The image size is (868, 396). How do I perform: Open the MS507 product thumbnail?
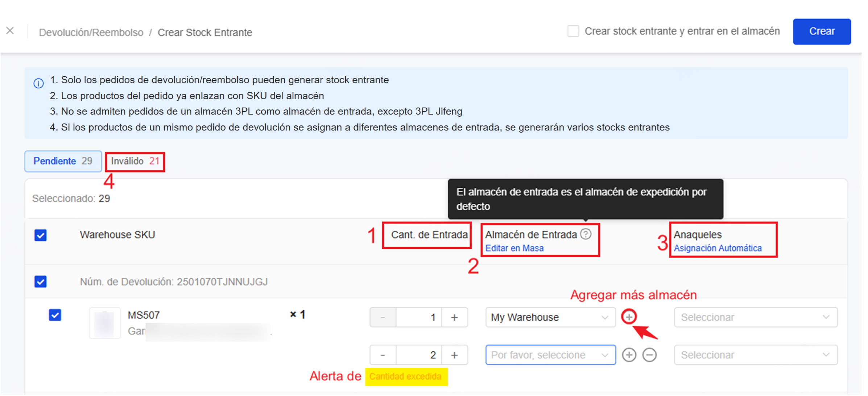105,323
